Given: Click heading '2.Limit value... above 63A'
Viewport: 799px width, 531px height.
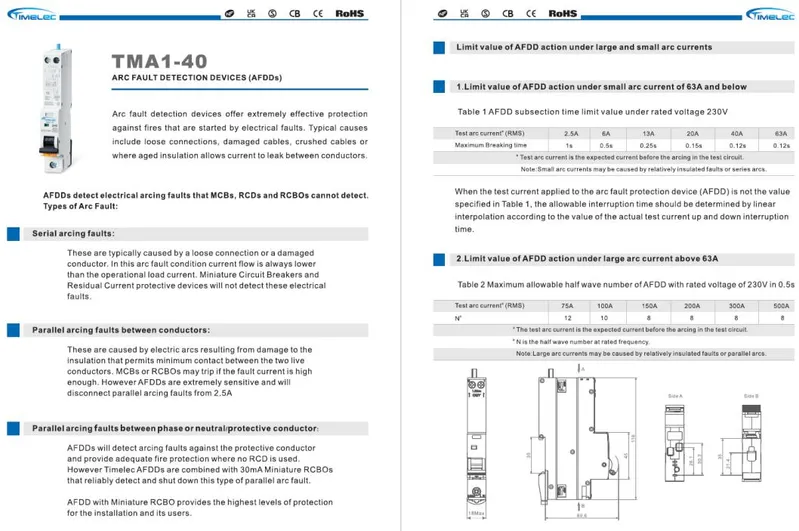Looking at the screenshot, I should [x=587, y=259].
